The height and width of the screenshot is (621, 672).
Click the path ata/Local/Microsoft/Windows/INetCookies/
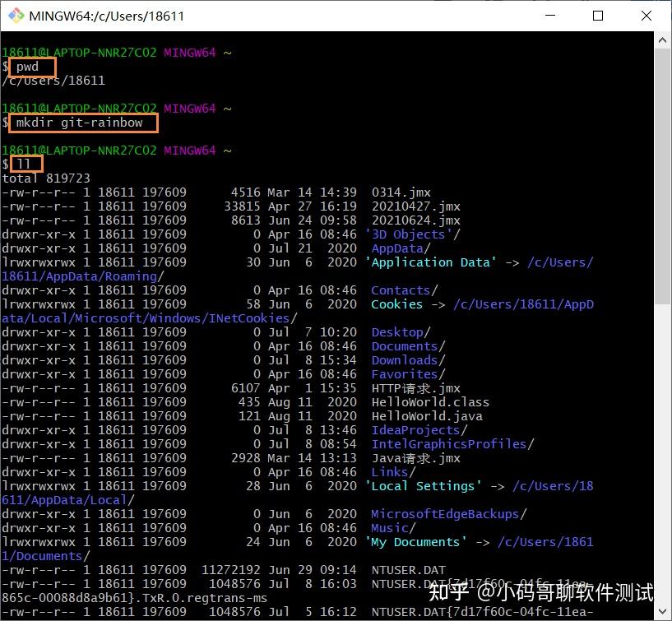(150, 318)
